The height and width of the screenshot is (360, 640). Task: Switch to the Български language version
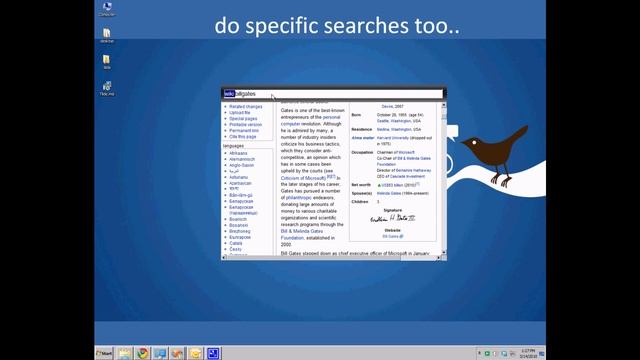240,237
